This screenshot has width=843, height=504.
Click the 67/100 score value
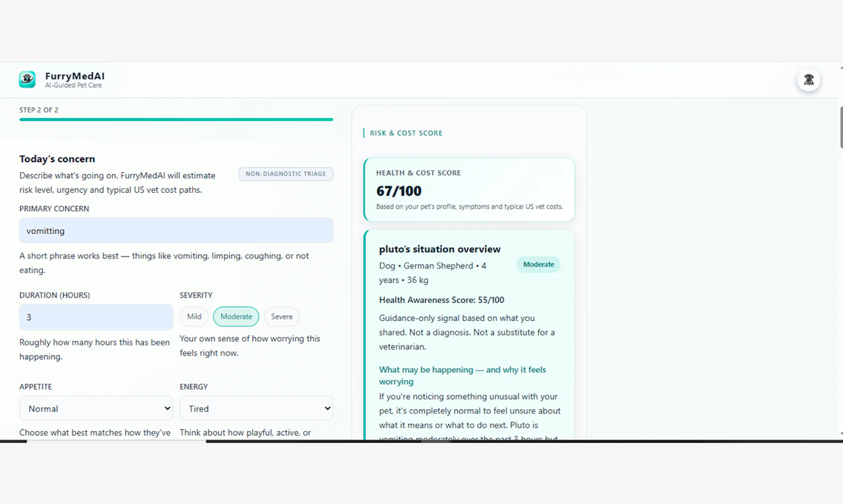pos(399,191)
